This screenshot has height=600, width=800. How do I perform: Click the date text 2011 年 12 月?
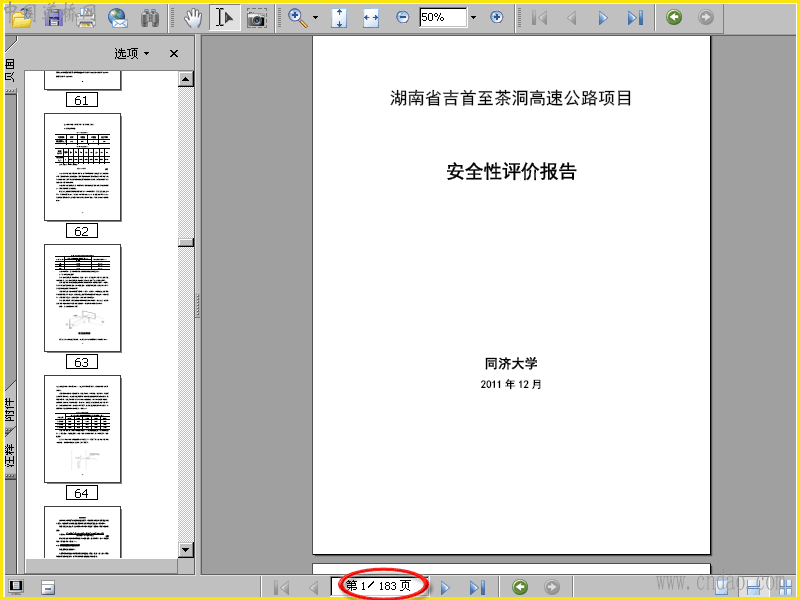[x=511, y=384]
